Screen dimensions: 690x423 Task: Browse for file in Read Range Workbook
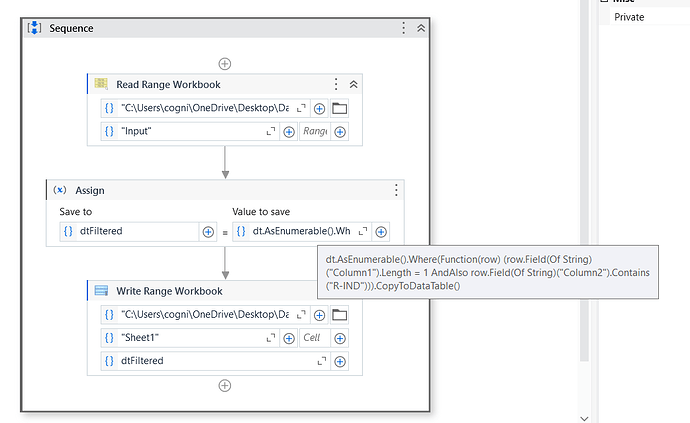click(339, 108)
